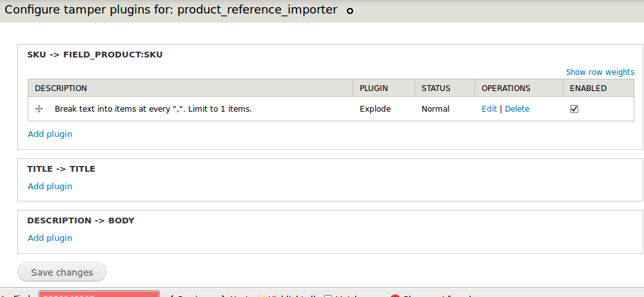Click the Normal status cell
644x297 pixels.
(435, 109)
